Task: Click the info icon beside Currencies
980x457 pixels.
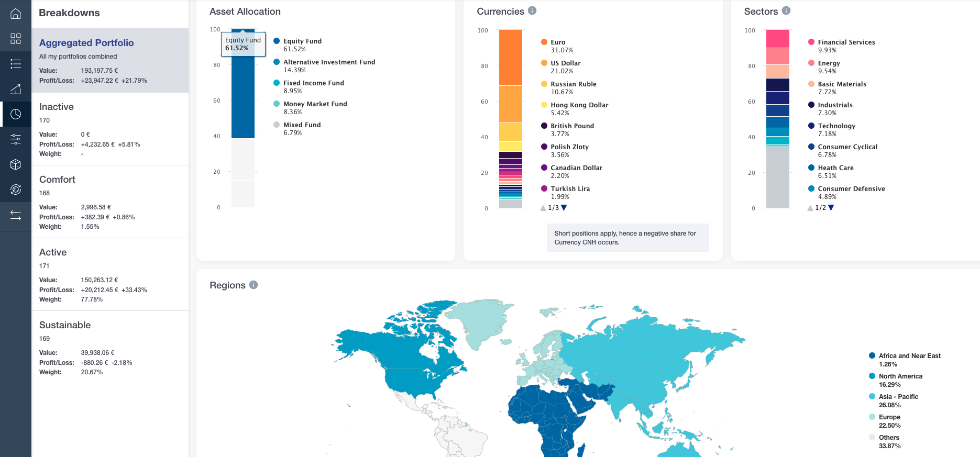Action: 532,10
